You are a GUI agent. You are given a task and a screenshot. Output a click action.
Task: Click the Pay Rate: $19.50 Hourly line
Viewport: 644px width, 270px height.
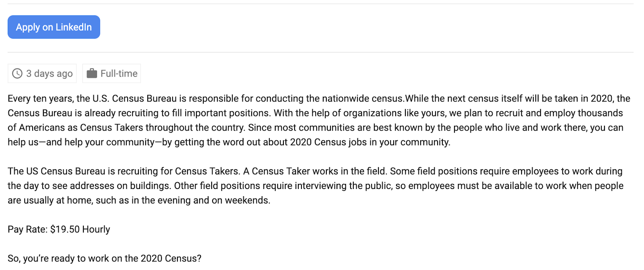tap(59, 229)
